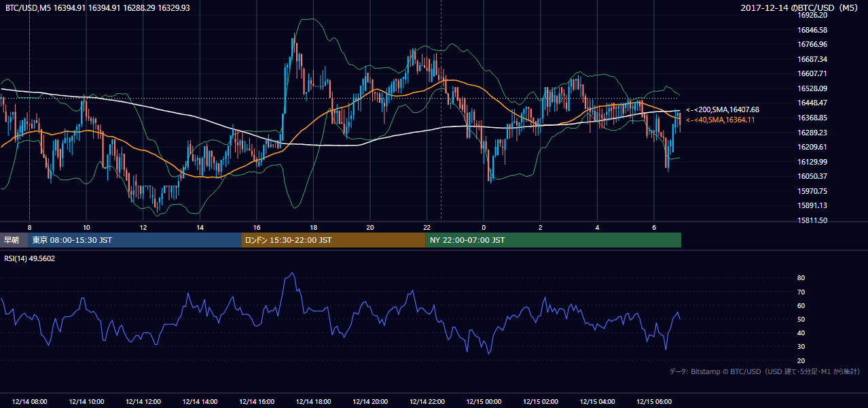Screen dimensions: 868x408
Task: Click hour label 16 under the price chart
Action: tap(256, 227)
